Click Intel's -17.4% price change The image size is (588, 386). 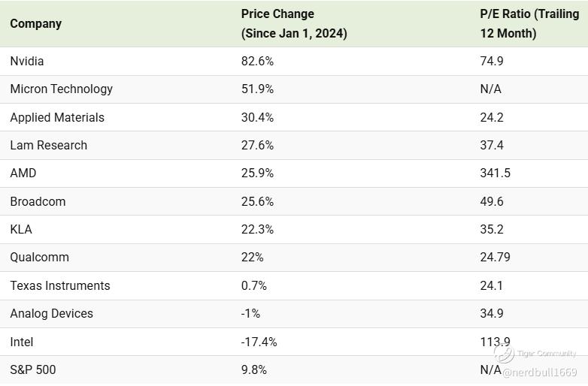tap(259, 342)
